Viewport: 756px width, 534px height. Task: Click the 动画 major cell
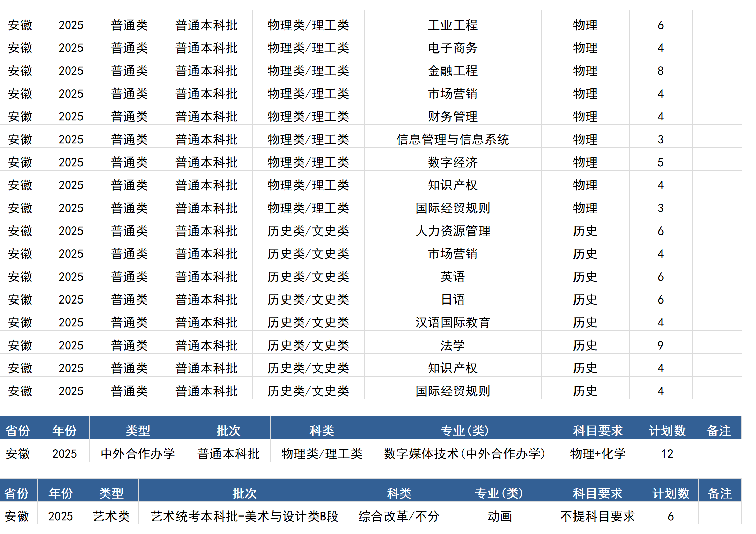499,516
